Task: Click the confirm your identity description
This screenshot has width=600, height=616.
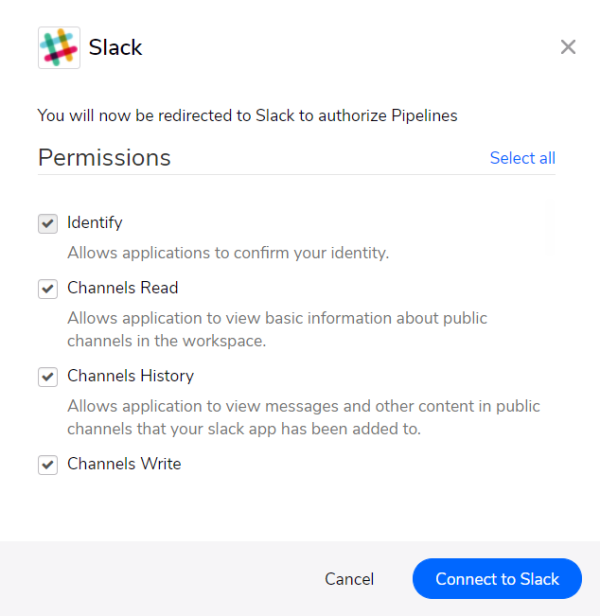Action: tap(228, 253)
